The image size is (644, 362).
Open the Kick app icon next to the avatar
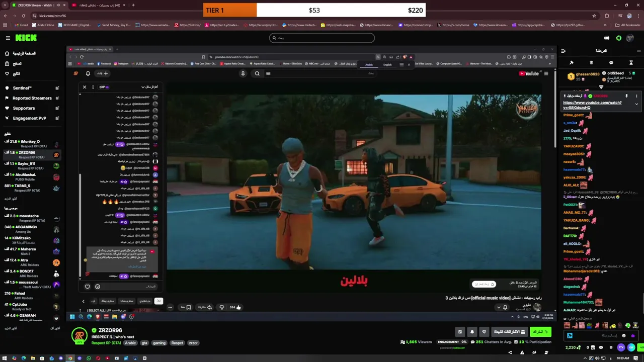619,38
